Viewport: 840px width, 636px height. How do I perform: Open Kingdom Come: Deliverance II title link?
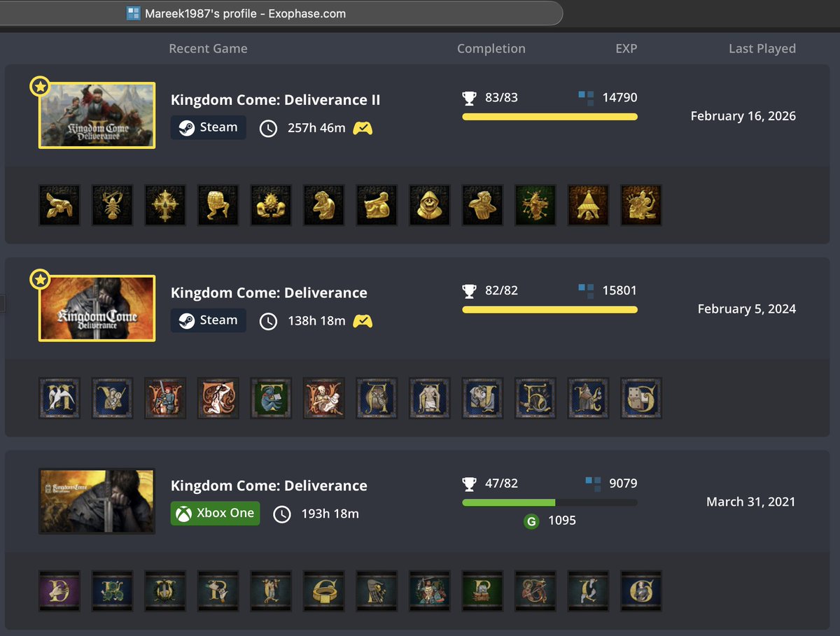click(276, 100)
